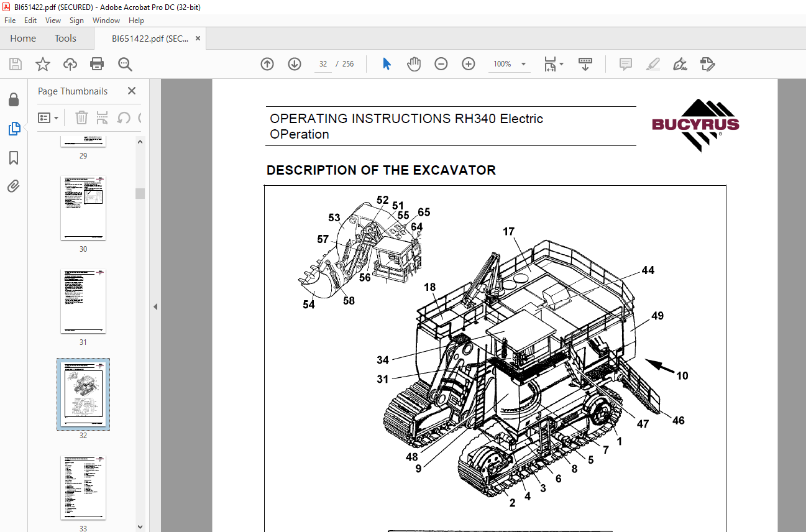This screenshot has width=806, height=532.
Task: Go to next page arrow
Action: pyautogui.click(x=295, y=64)
